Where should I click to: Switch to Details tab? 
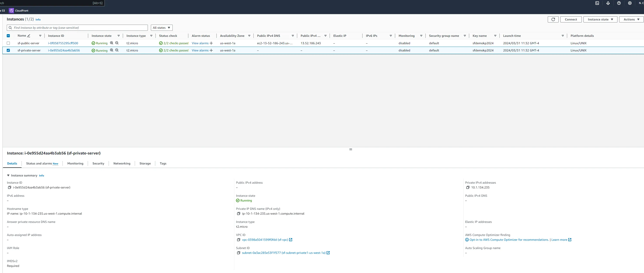point(12,163)
